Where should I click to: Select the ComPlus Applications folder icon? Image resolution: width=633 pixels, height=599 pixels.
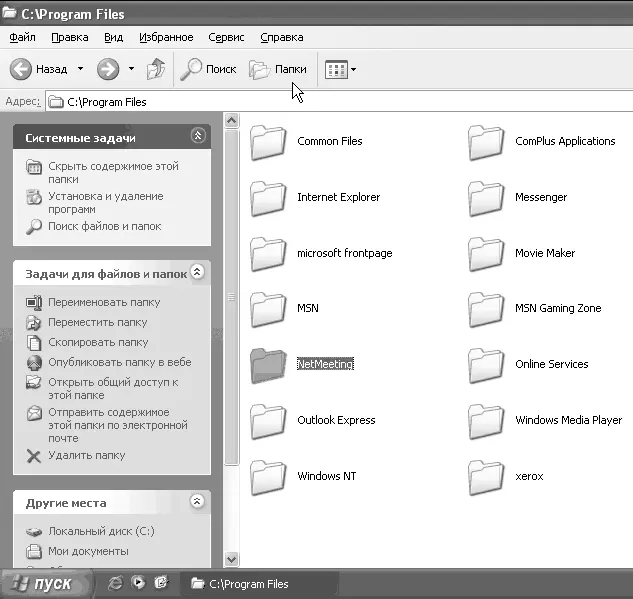tap(486, 142)
